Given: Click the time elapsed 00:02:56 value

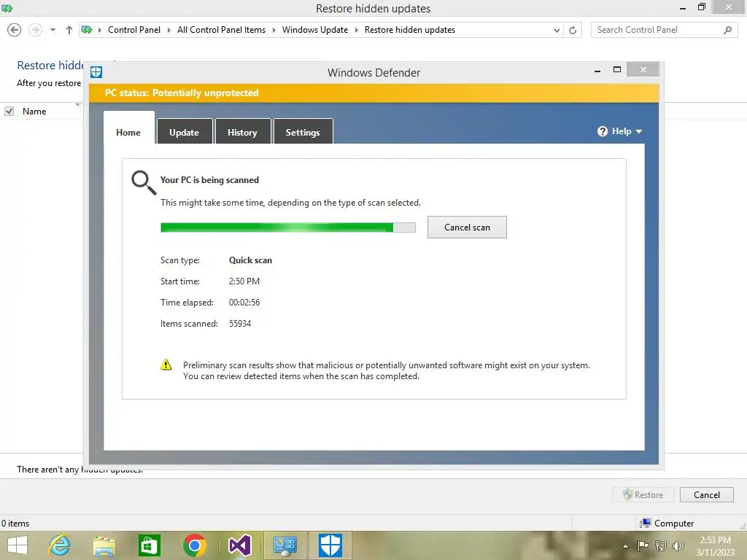Looking at the screenshot, I should click(x=244, y=303).
